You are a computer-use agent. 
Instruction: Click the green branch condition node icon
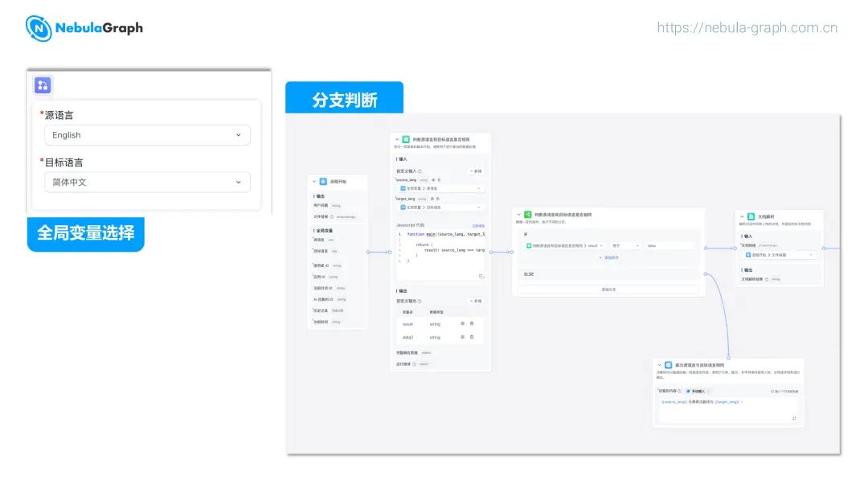point(527,214)
